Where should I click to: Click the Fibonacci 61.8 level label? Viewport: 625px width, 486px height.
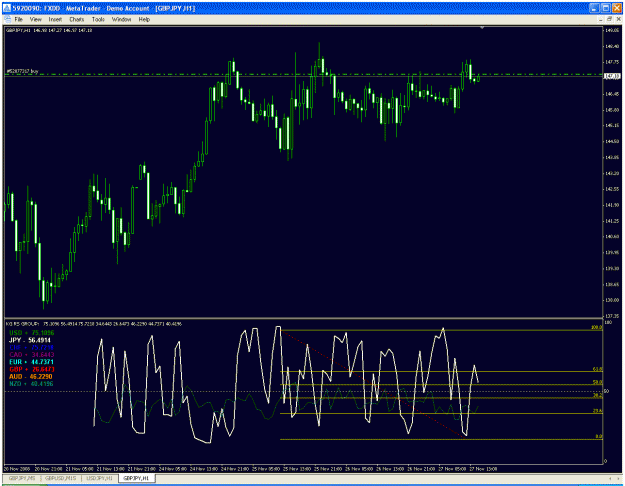click(x=598, y=369)
